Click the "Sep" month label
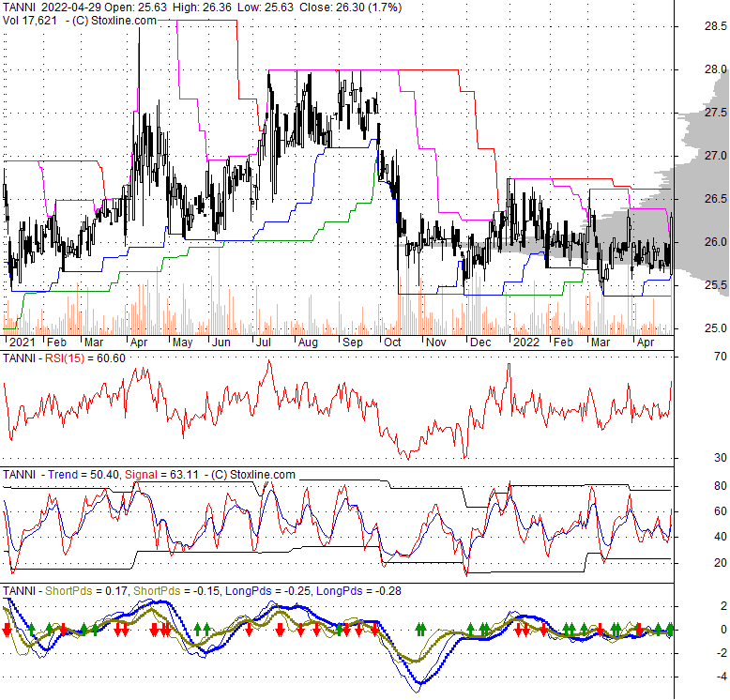Screen dimensions: 730x700 [x=353, y=342]
